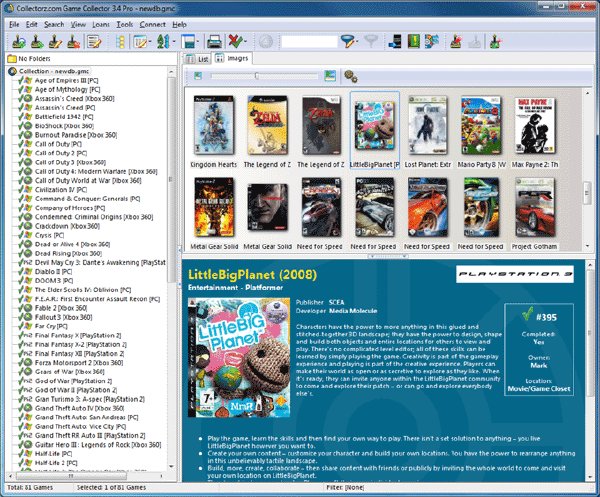Click the LittleBigPlanet large cover image

[239, 358]
